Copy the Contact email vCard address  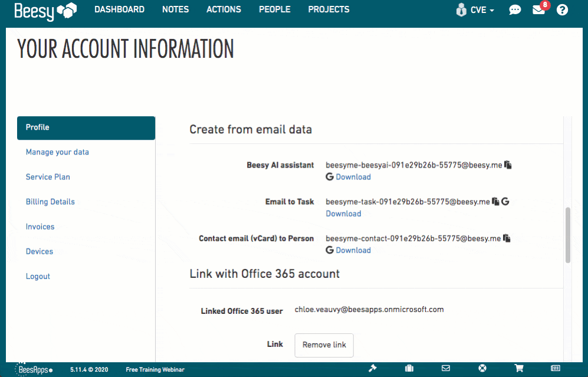click(x=507, y=238)
